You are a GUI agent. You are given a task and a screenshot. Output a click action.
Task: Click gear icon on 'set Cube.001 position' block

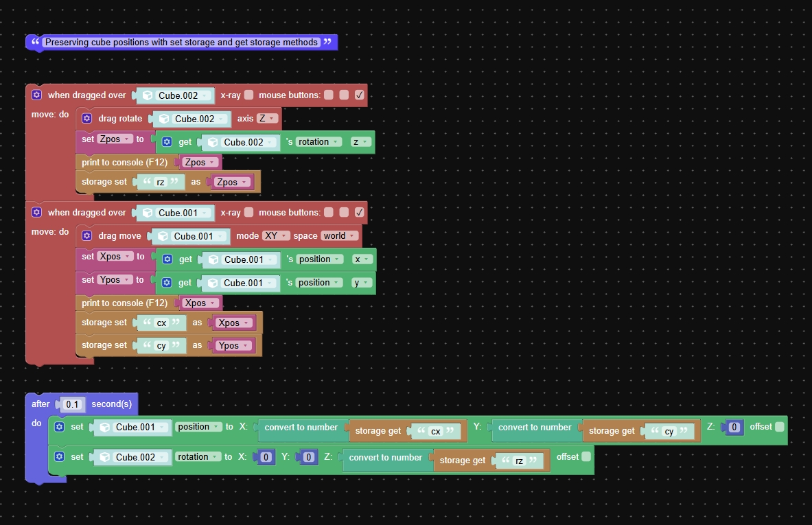[x=60, y=427]
